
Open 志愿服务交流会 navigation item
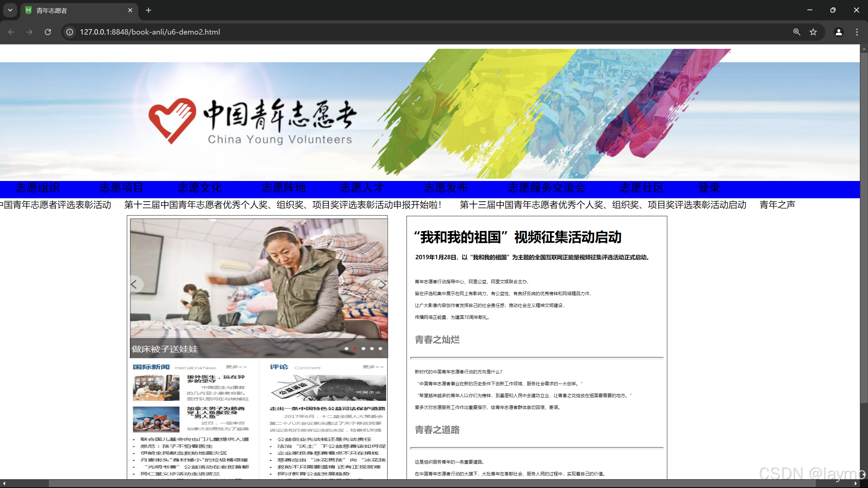(546, 188)
